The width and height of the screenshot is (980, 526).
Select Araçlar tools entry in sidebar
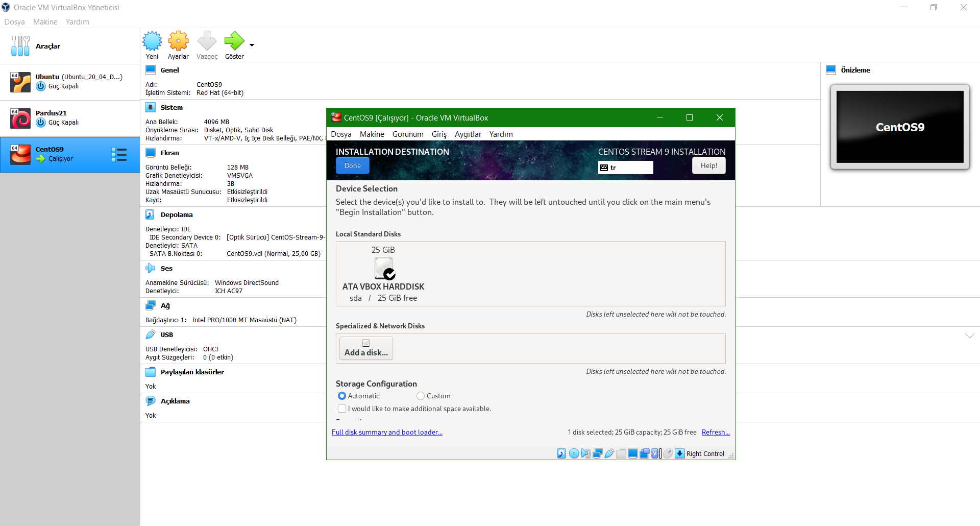pyautogui.click(x=70, y=46)
